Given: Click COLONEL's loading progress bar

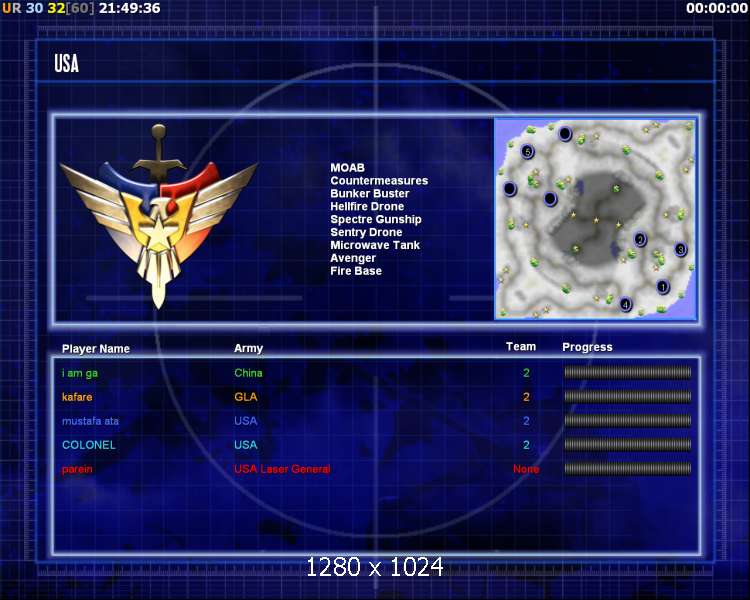Looking at the screenshot, I should click(x=628, y=444).
